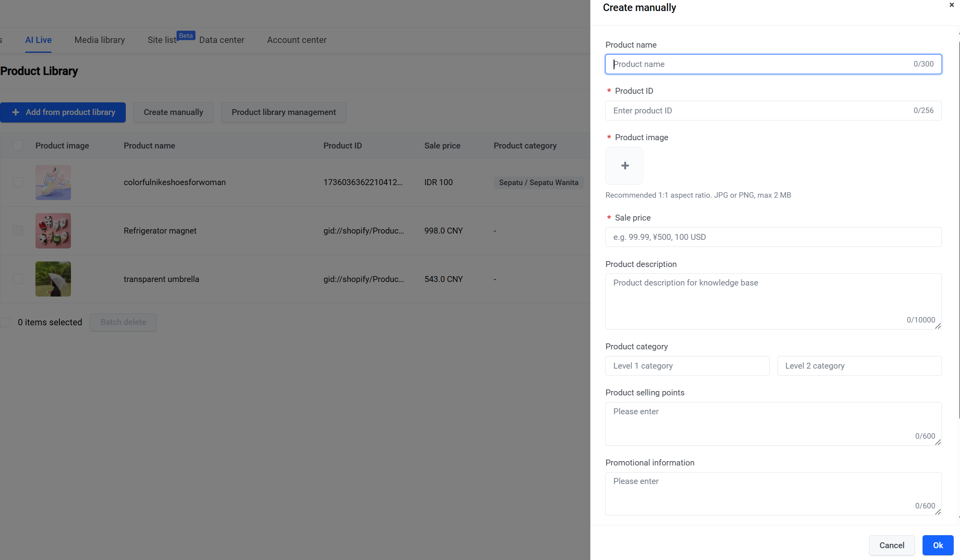The image size is (960, 560).
Task: Switch to the Media library tab
Action: 100,40
